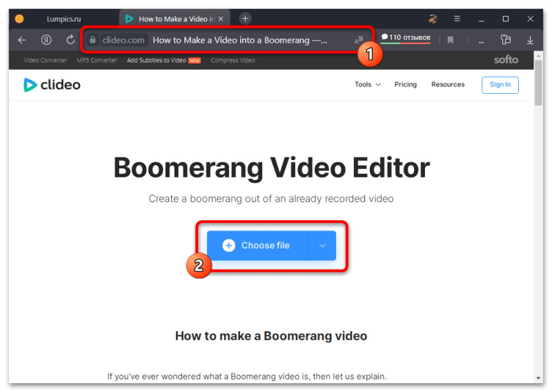Click the Boomerang Video Editor heading
Image resolution: width=552 pixels, height=392 pixels.
pos(271,168)
